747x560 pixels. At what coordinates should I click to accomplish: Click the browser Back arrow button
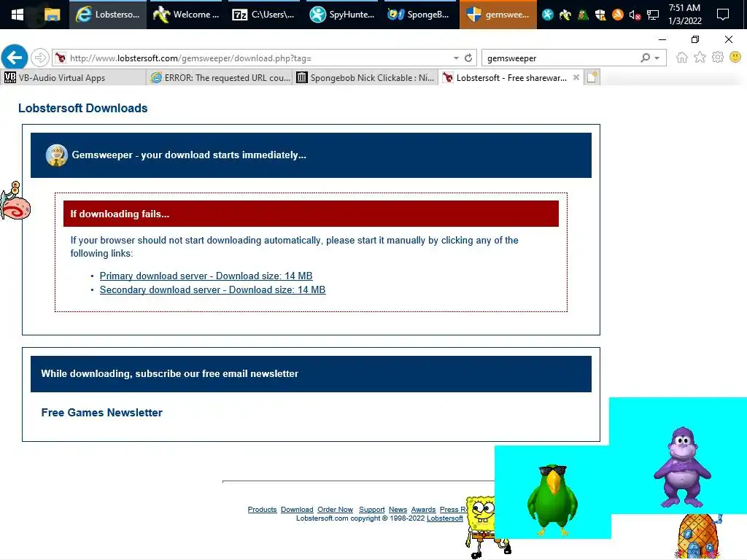coord(15,58)
